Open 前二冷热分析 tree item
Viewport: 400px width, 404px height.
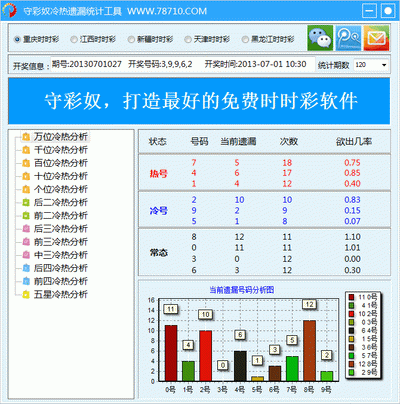(x=61, y=216)
